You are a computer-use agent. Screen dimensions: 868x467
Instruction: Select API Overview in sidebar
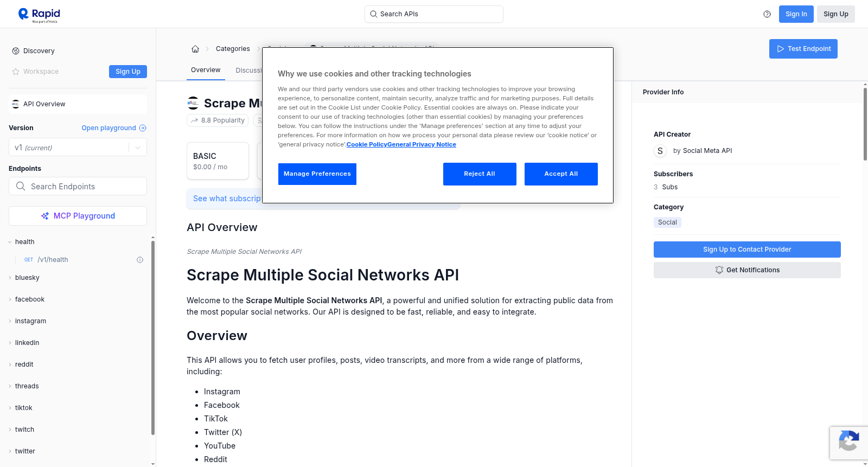coord(78,104)
